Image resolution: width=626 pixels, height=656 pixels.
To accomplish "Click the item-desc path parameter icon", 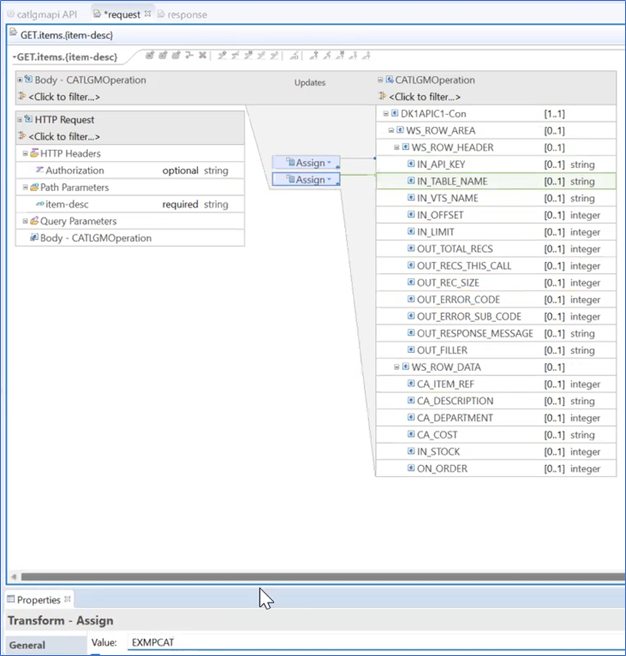I will point(40,204).
